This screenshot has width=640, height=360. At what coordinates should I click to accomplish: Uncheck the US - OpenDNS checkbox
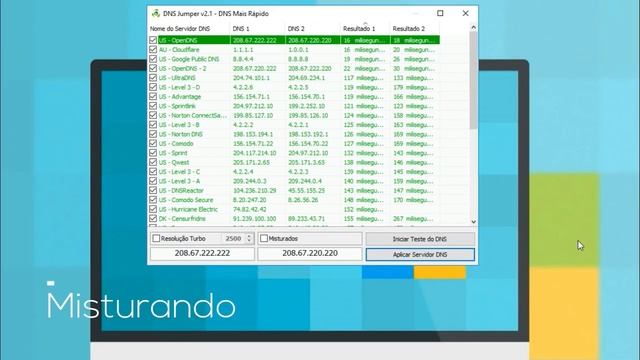[x=153, y=40]
